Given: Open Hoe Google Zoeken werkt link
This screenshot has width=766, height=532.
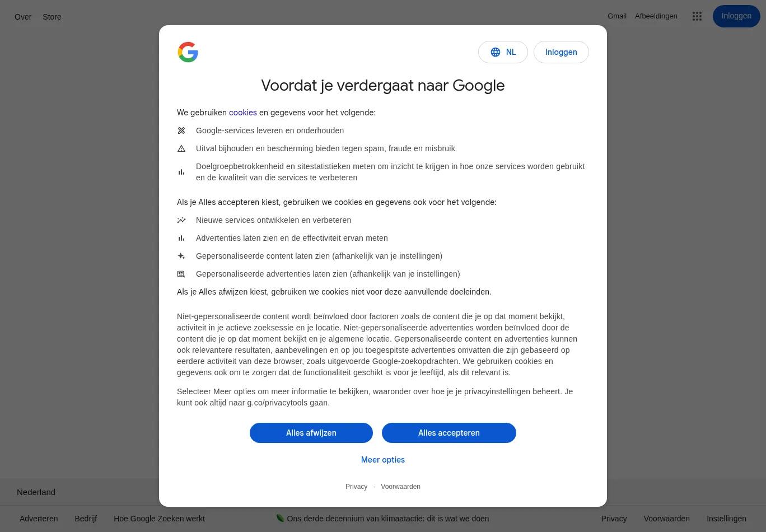Looking at the screenshot, I should coord(159,519).
